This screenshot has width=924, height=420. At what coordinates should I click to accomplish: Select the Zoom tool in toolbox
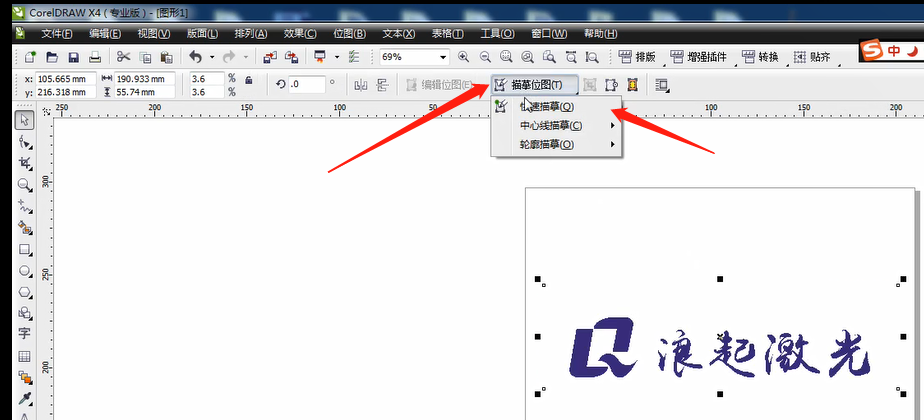coord(25,185)
